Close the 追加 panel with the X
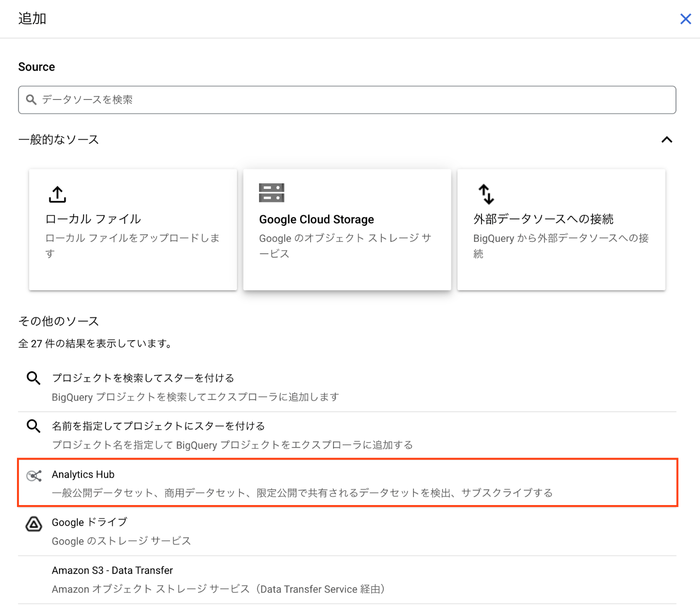The width and height of the screenshot is (700, 612). tap(685, 19)
